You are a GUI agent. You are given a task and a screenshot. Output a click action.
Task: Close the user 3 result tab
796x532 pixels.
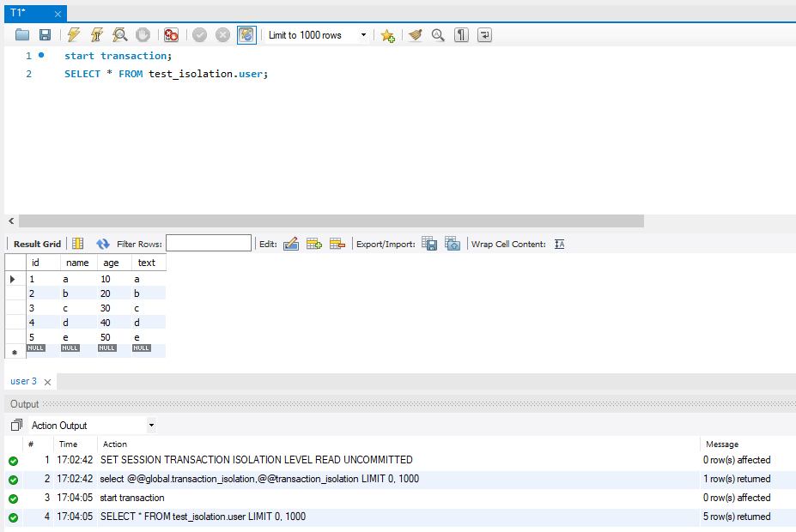click(48, 382)
